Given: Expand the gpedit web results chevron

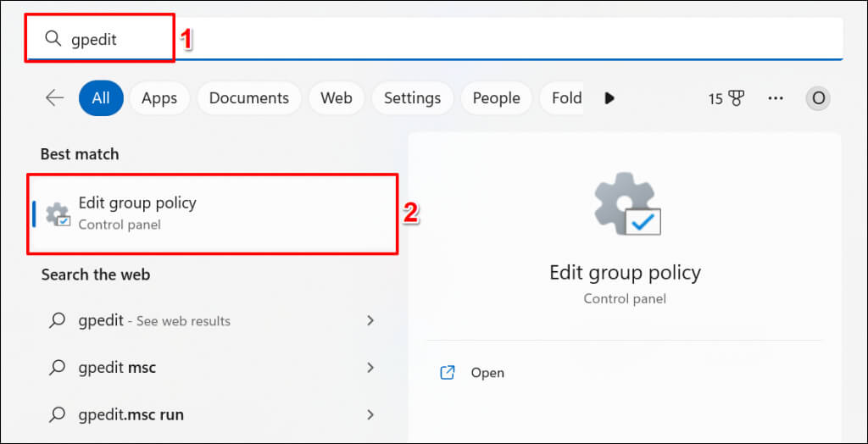Looking at the screenshot, I should 370,320.
